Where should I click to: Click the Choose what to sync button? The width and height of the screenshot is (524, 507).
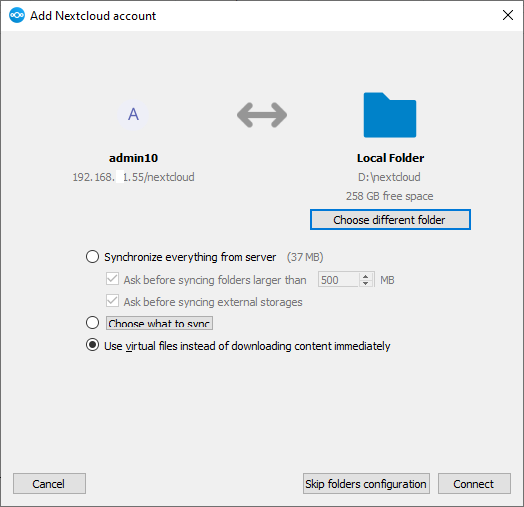[159, 323]
